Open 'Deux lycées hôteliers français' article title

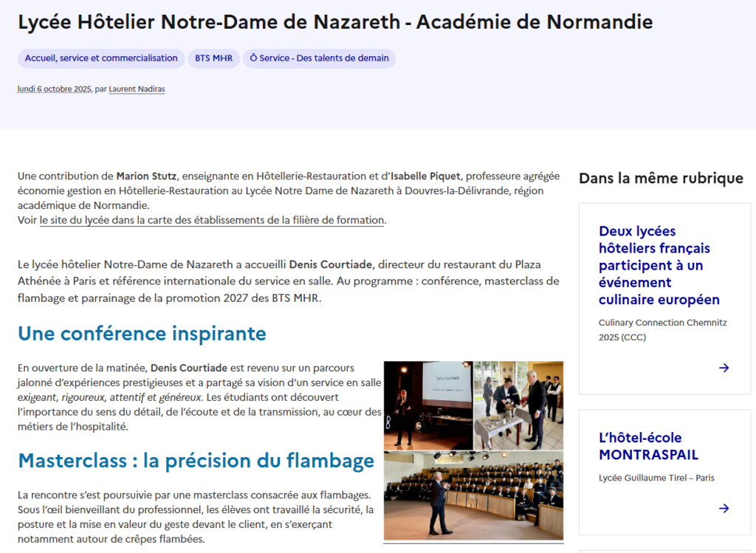click(x=654, y=265)
